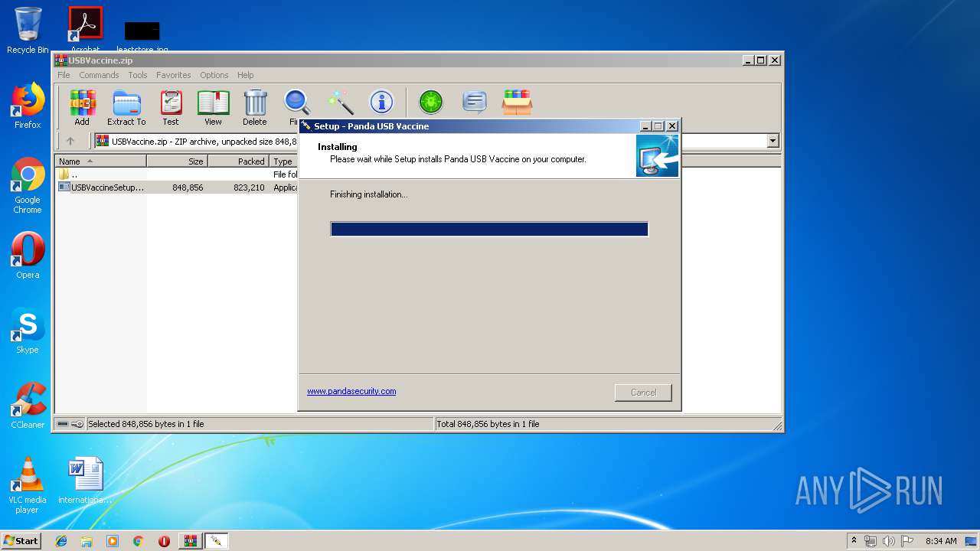Launch the Wizard wand in WinRAR toolbar
Viewport: 980px width, 551px height.
tap(340, 102)
